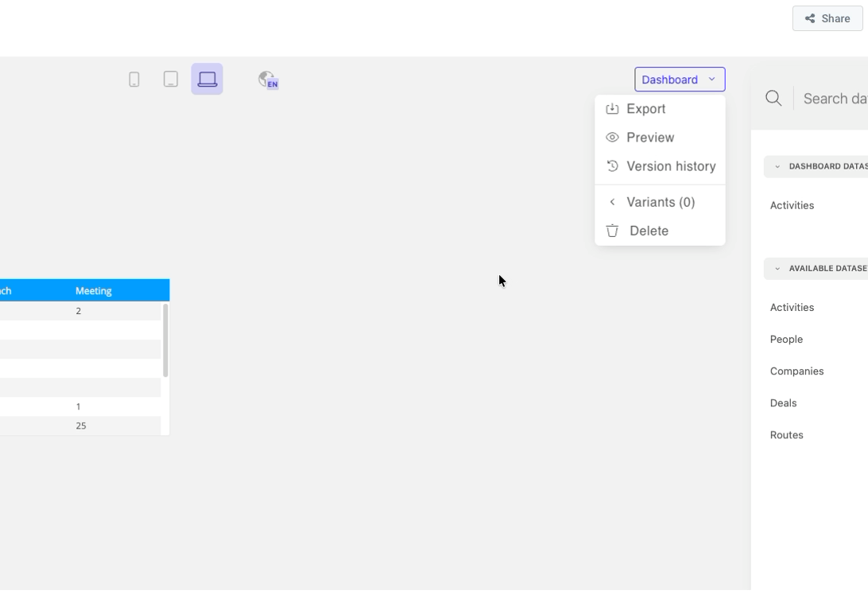This screenshot has height=606, width=868.
Task: Select the desktop laptop screen view
Action: (x=207, y=80)
